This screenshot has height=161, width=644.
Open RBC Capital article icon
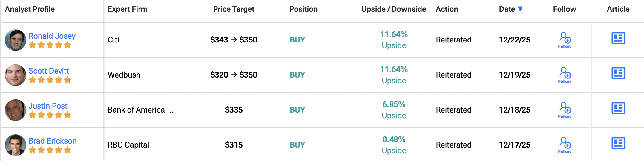[618, 143]
